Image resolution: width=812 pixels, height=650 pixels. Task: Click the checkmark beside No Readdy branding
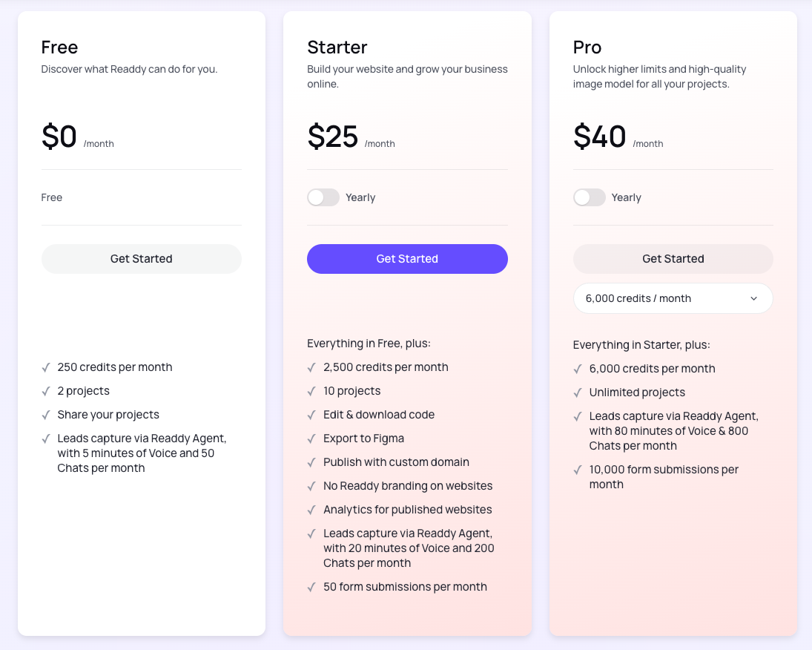(x=311, y=486)
